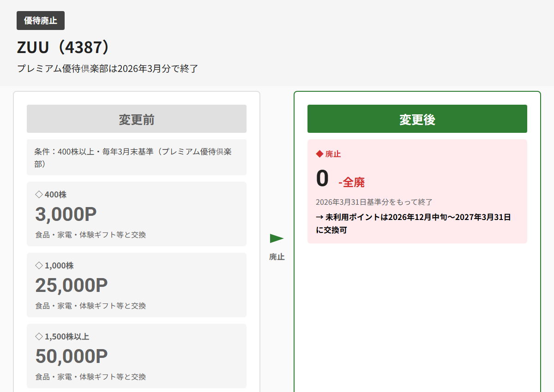
Task: Click the 2026年3月31日基準分をもって終了 line
Action: coord(374,202)
